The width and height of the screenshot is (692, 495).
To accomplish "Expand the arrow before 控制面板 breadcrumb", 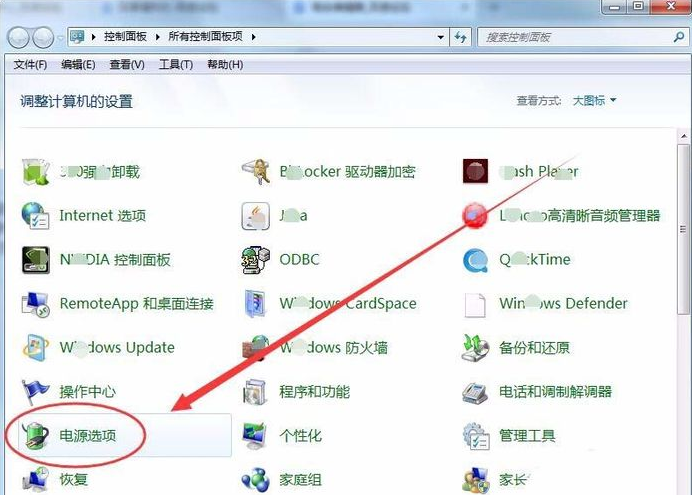I will coord(94,37).
